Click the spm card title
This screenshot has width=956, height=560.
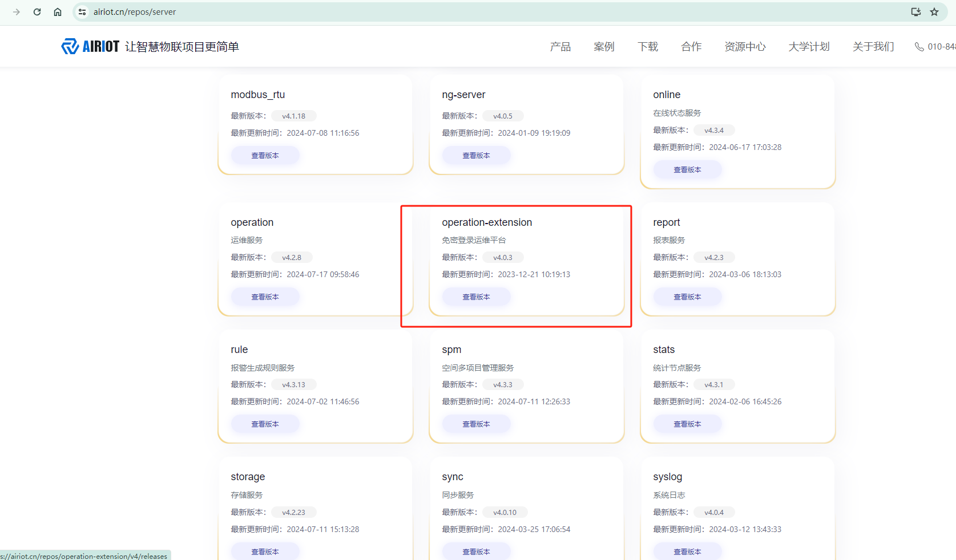(x=451, y=350)
